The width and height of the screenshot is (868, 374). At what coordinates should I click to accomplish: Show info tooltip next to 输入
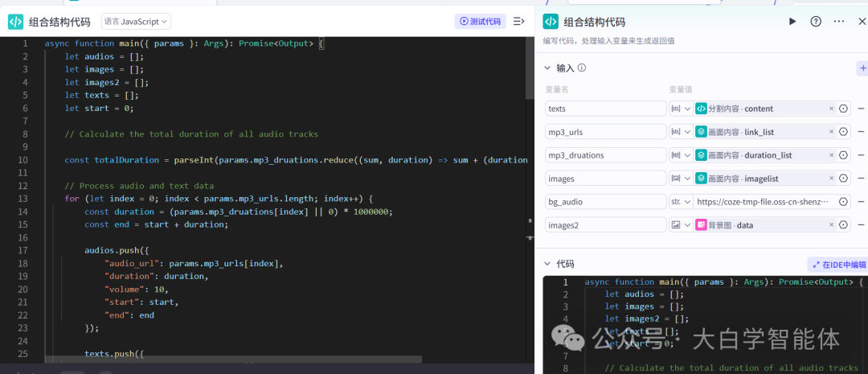582,68
